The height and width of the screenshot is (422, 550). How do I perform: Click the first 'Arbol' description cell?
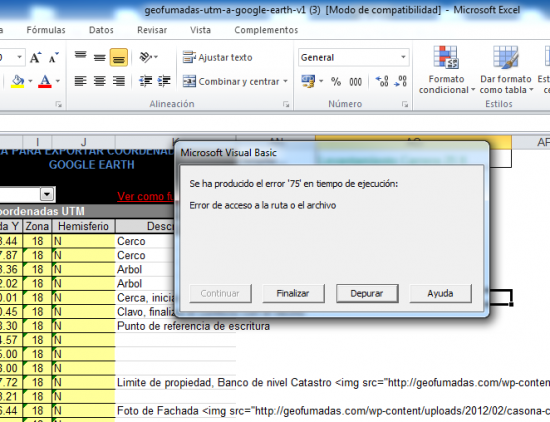click(x=144, y=269)
